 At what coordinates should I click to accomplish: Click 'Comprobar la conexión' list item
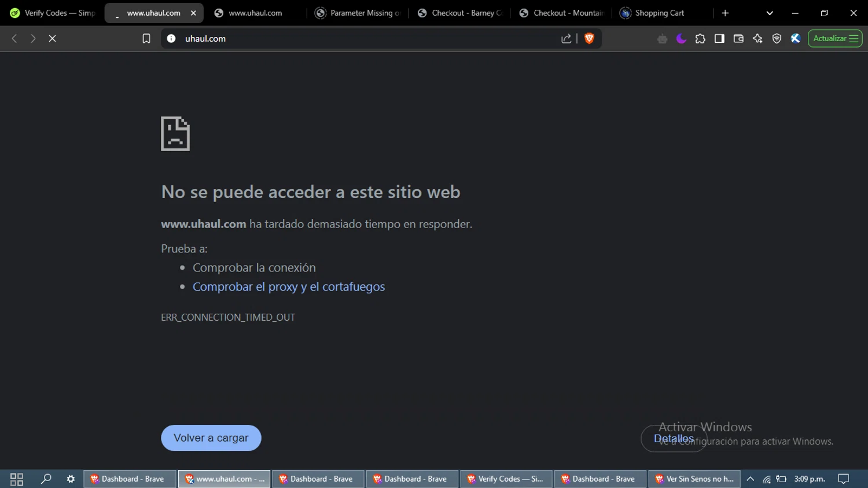[254, 267]
